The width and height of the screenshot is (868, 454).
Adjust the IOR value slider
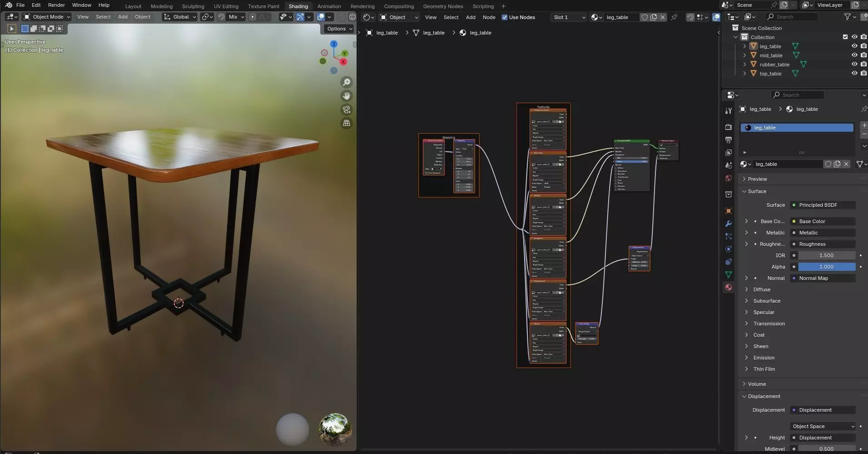827,255
